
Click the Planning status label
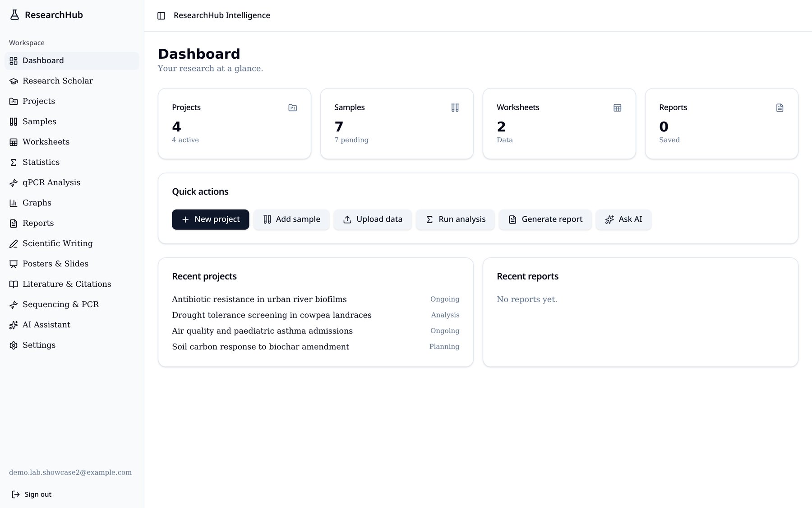[x=444, y=347]
